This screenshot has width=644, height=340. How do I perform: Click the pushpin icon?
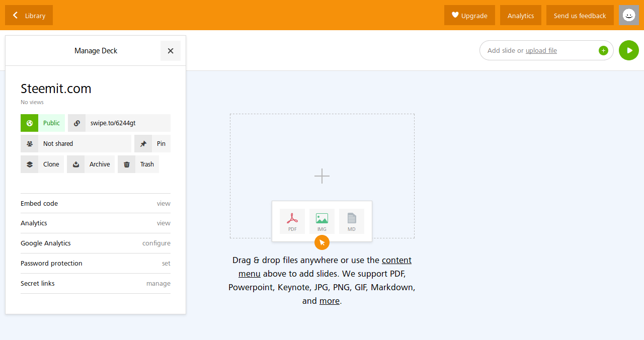143,144
